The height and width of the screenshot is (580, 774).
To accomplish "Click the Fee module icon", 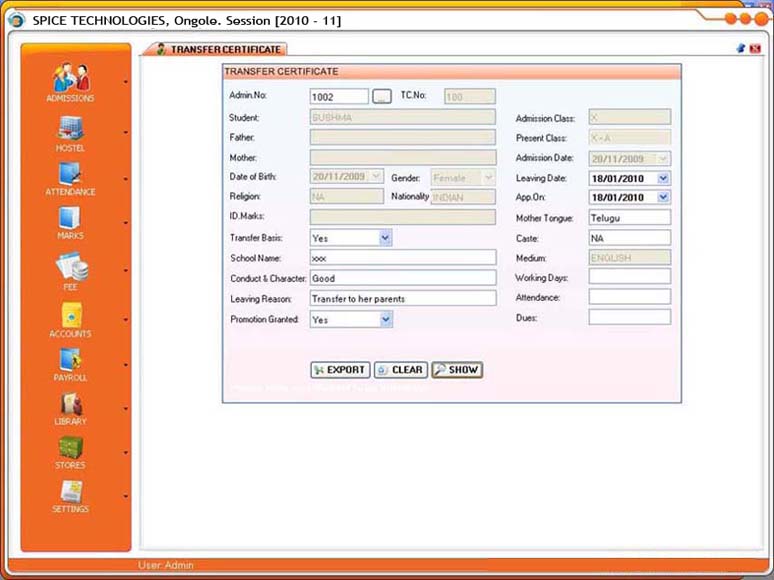I will (70, 268).
